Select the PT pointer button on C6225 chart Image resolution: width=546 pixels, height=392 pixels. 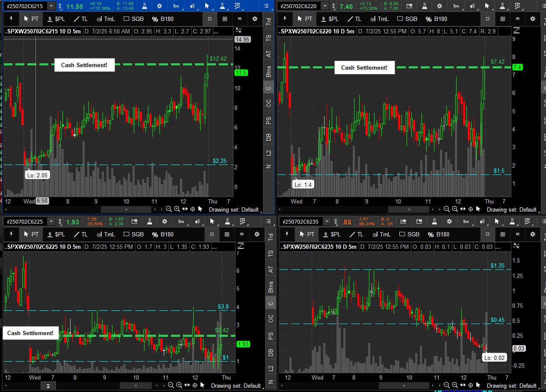point(31,234)
